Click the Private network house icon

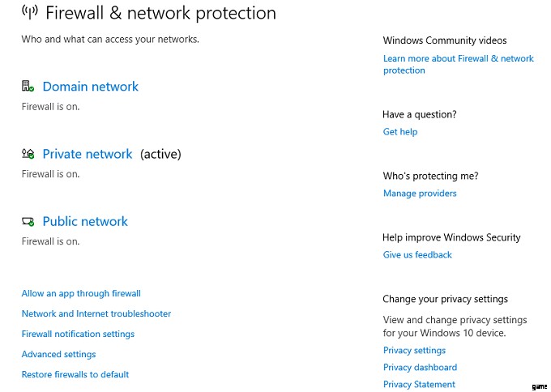[28, 154]
